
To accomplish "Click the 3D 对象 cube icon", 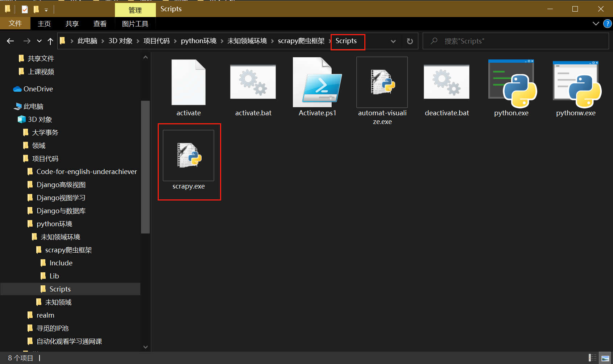I will 22,119.
